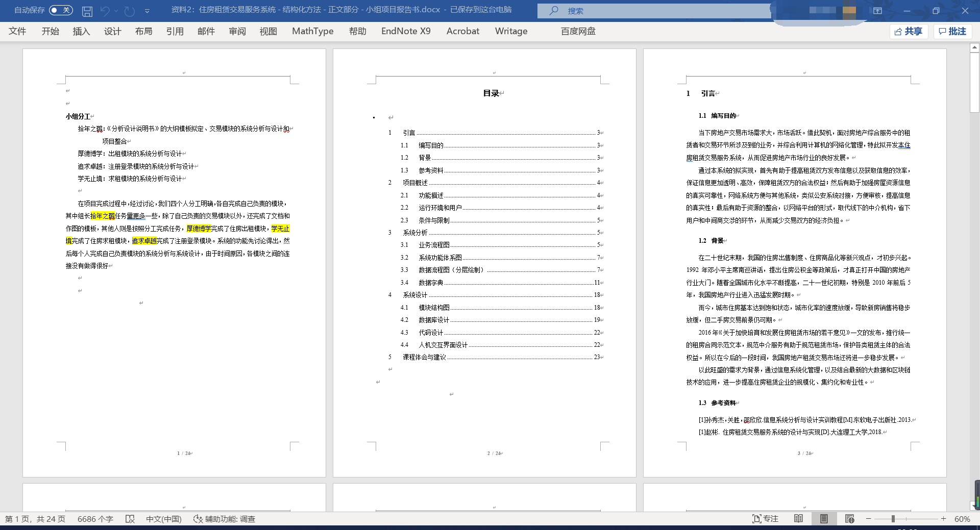Switch to Web Layout view icon

click(849, 519)
